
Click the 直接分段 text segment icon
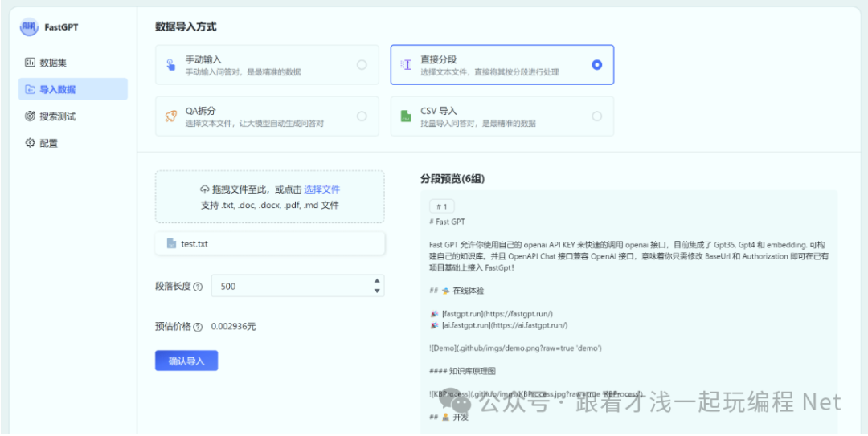pos(406,65)
